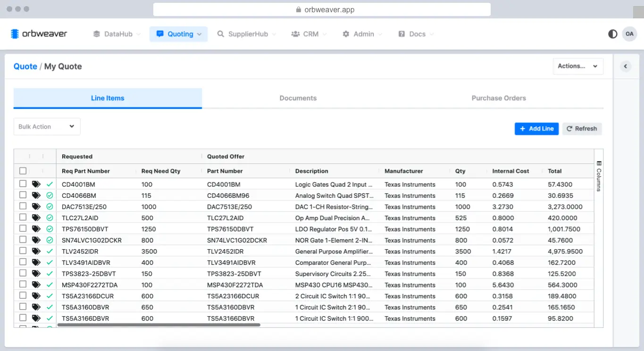Select Internal Cost cell 5.6430
The height and width of the screenshot is (351, 644).
pyautogui.click(x=503, y=285)
